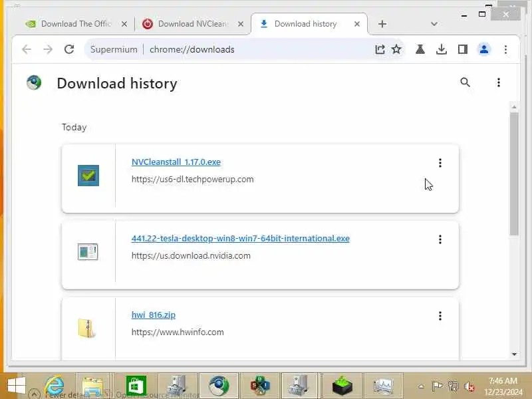Open the 441.22-tesla-desktop-win8-win7-64bit-international.exe link
532x399 pixels.
241,239
